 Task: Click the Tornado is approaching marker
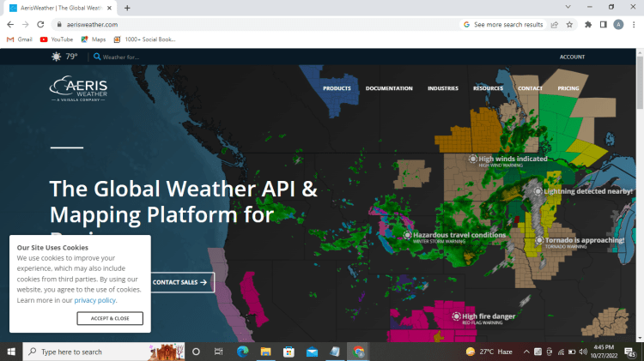tap(539, 240)
